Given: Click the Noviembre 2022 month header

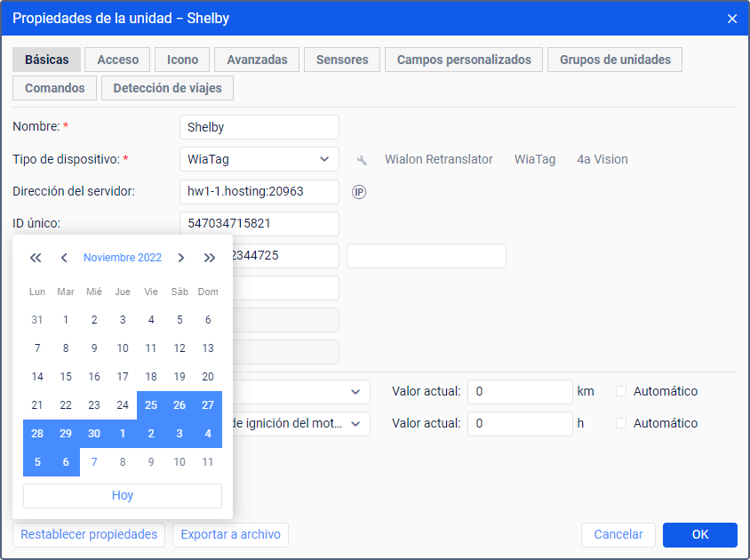Looking at the screenshot, I should (x=123, y=258).
